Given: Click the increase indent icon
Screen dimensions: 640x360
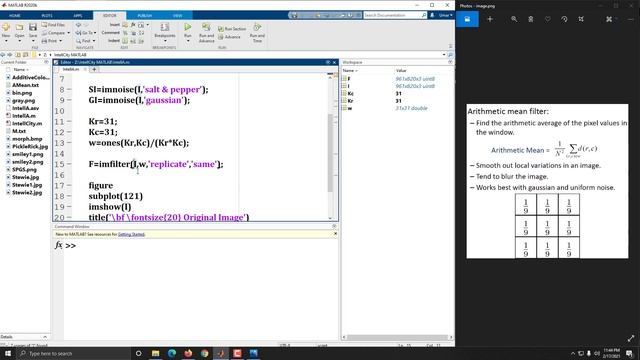Looking at the screenshot, I should click(x=133, y=41).
